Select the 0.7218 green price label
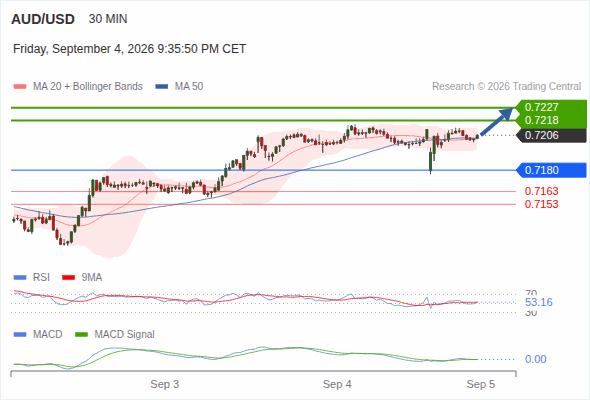 (x=541, y=120)
